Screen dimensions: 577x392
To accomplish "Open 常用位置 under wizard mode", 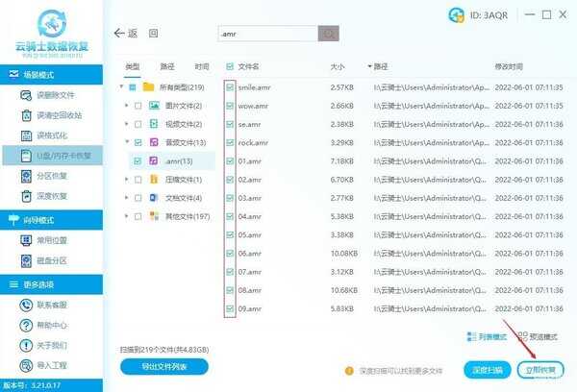I will click(44, 240).
